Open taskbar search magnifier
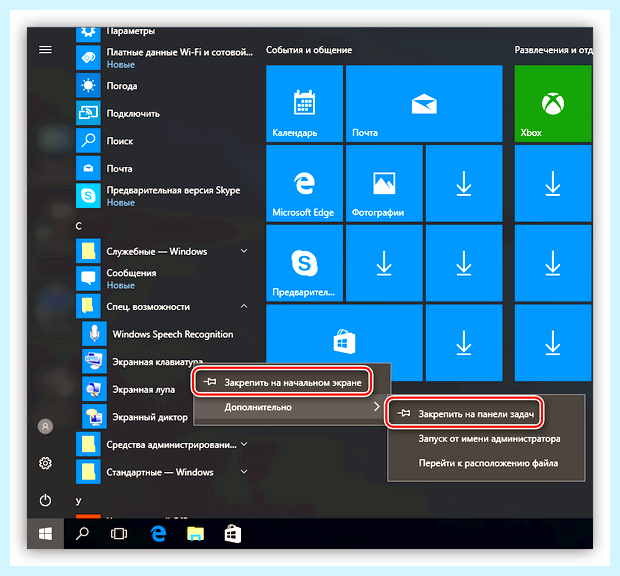Image resolution: width=620 pixels, height=576 pixels. point(82,534)
